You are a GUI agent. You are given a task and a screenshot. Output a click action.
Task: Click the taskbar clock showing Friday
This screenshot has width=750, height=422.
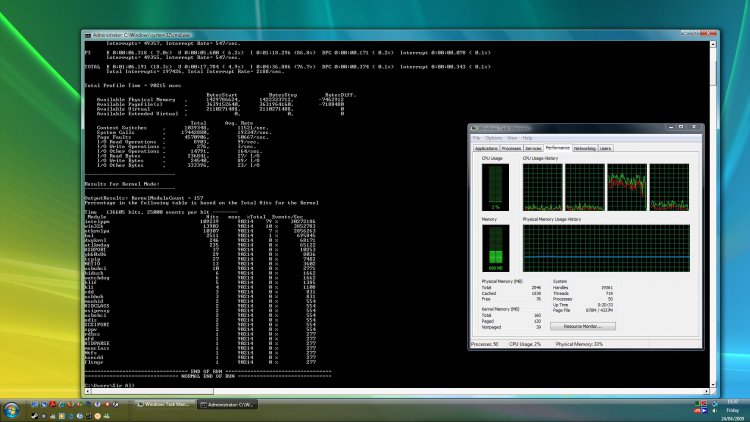pos(733,410)
